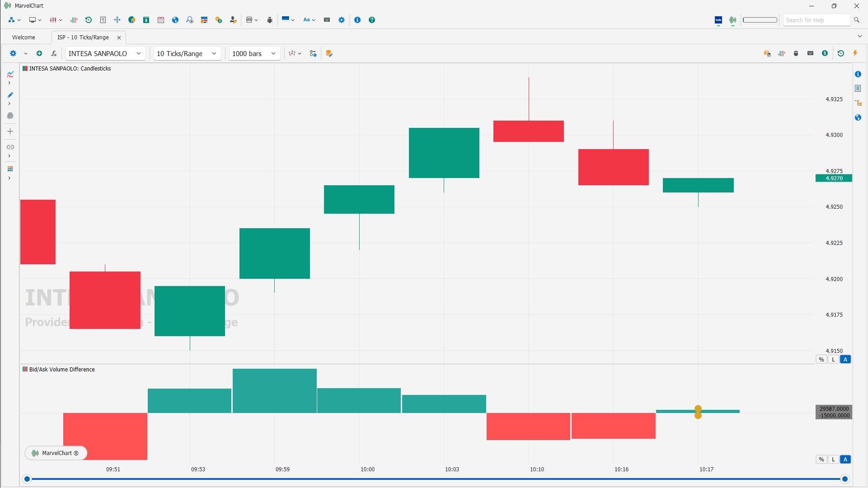Click the Search for Help field
This screenshot has height=488, width=868.
click(x=816, y=20)
